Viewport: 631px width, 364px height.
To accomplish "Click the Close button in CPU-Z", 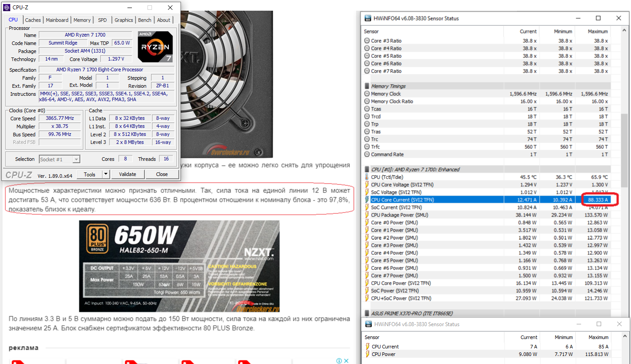I will (162, 174).
